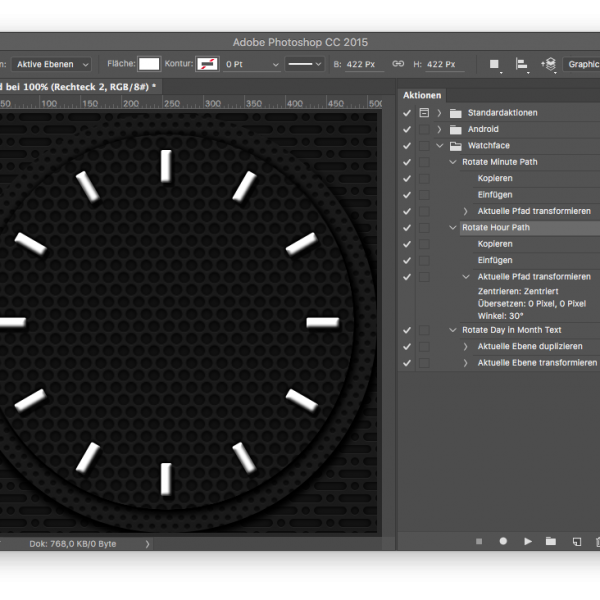Open the path operations icon

click(x=494, y=64)
